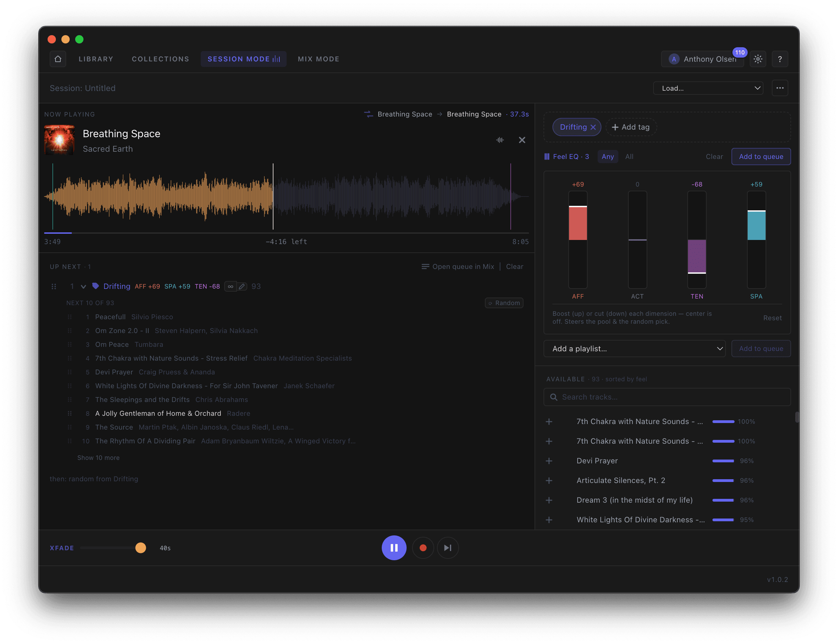Clear the Up Next queue
Image resolution: width=838 pixels, height=644 pixels.
click(x=514, y=266)
